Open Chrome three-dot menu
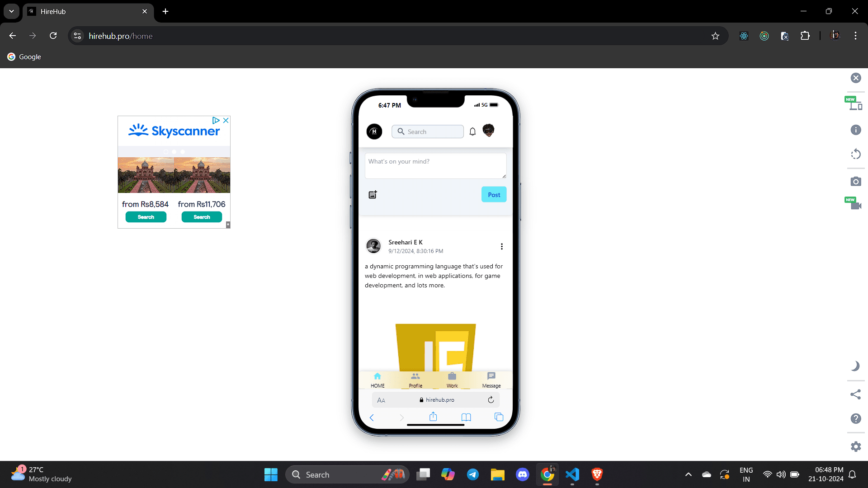Screen dimensions: 868x488 (855, 36)
